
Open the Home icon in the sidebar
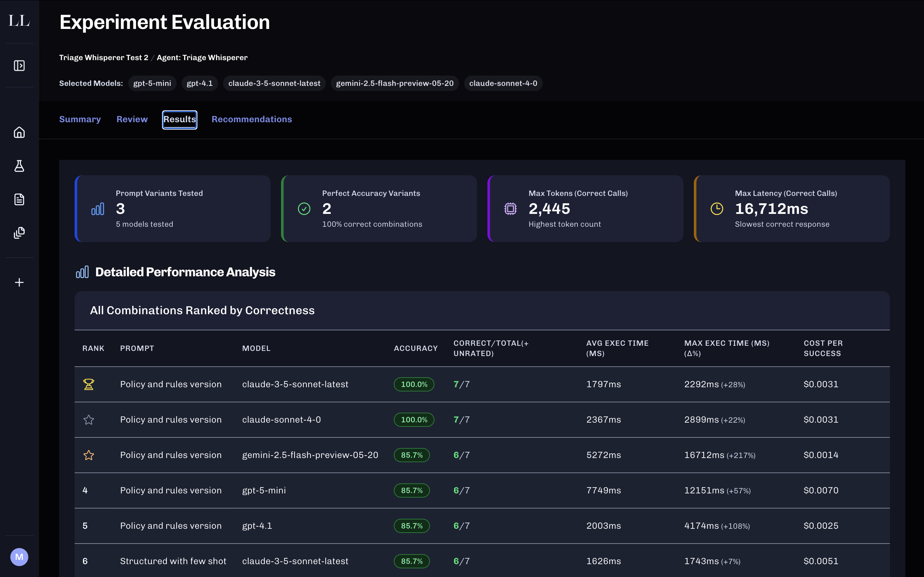coord(19,133)
